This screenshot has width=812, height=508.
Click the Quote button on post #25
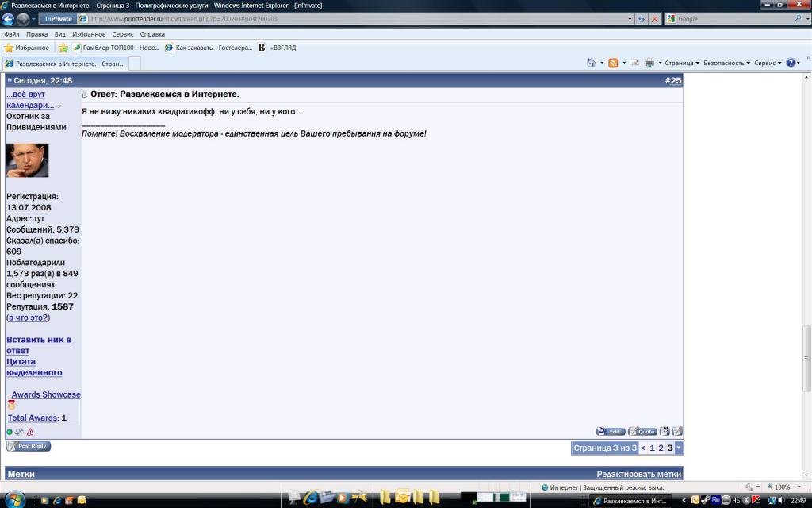(642, 431)
